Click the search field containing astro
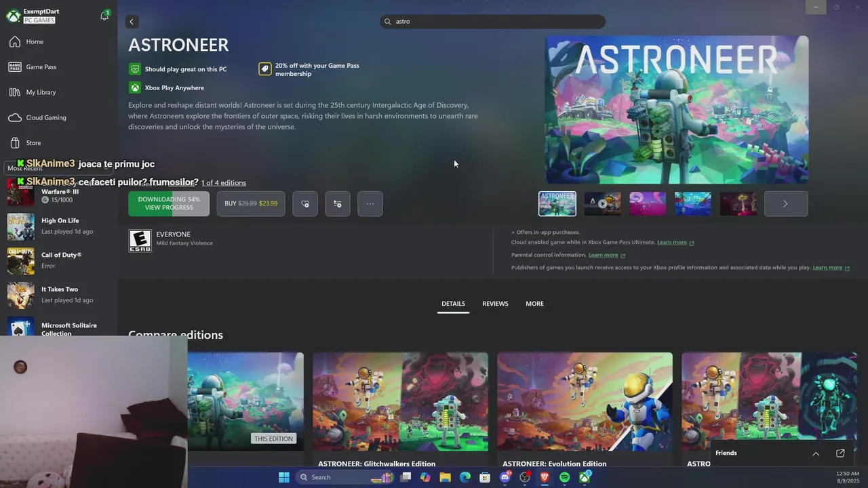 492,22
